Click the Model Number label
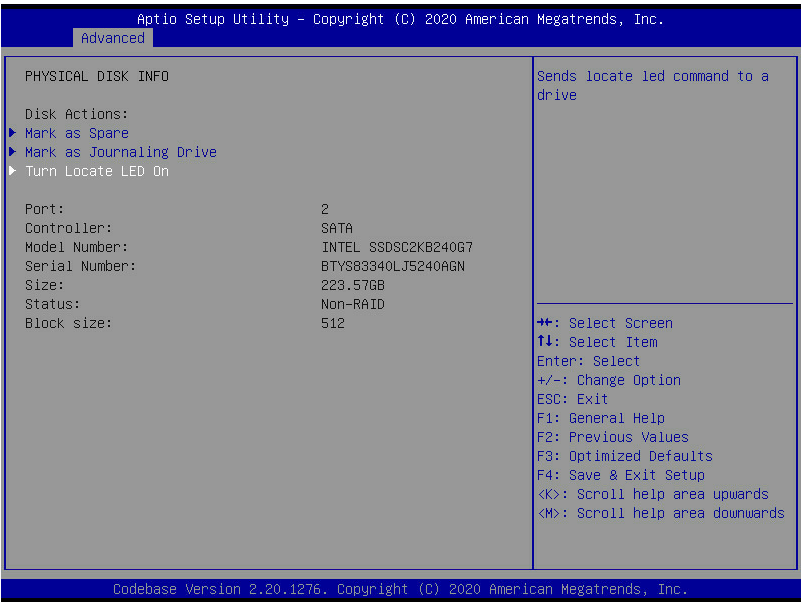 pyautogui.click(x=77, y=247)
